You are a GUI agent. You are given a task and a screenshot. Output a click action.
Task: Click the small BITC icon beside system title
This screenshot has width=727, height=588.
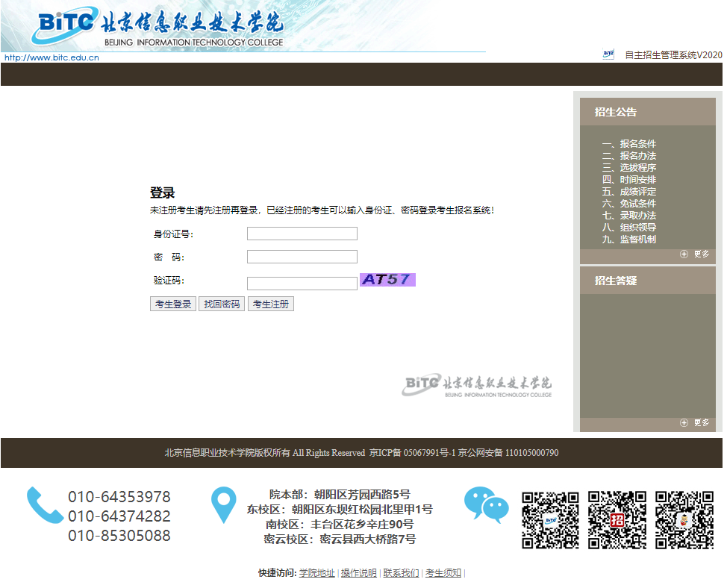point(608,54)
